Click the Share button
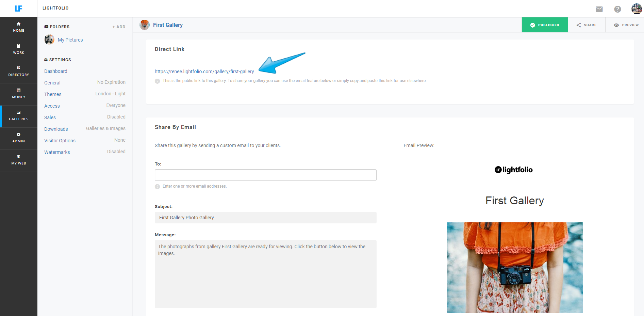Screen dimensions: 644x316 pos(587,25)
